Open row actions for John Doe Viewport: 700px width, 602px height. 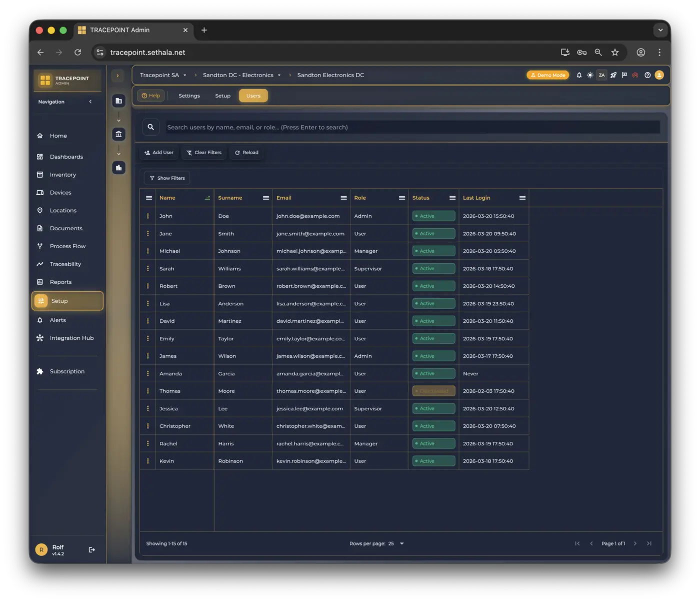tap(148, 216)
